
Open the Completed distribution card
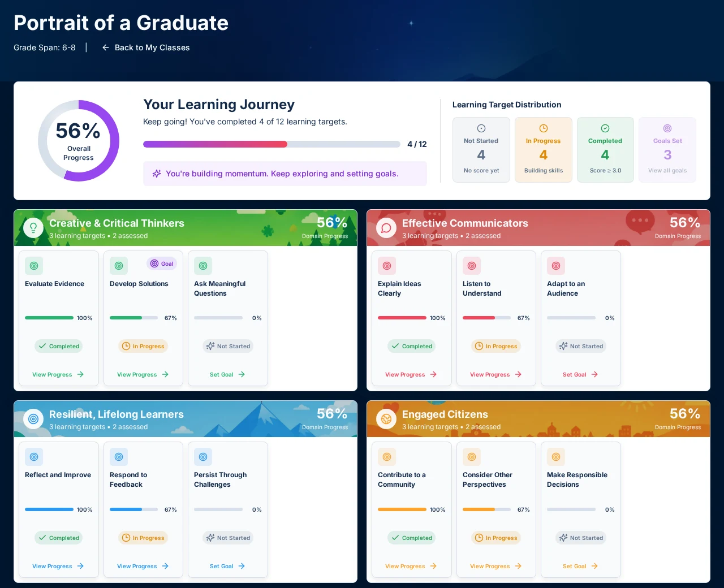605,150
